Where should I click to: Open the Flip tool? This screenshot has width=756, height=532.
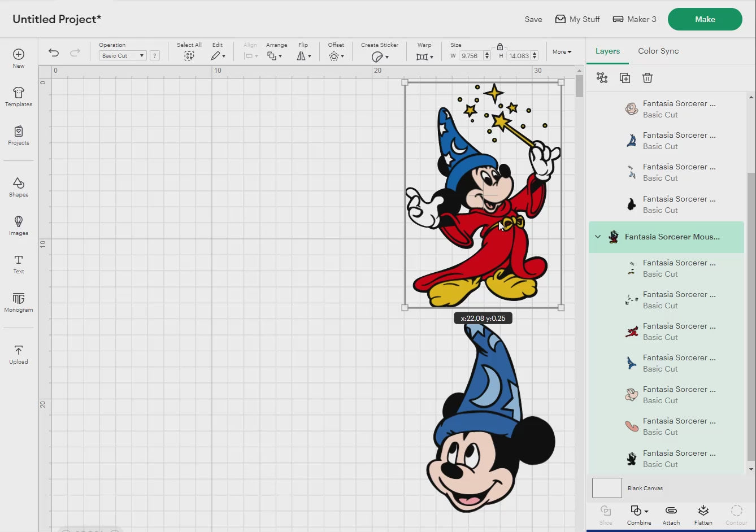coord(304,56)
